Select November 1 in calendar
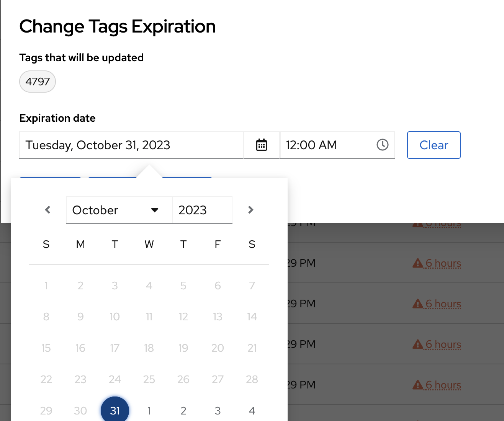This screenshot has height=421, width=504. [x=149, y=411]
